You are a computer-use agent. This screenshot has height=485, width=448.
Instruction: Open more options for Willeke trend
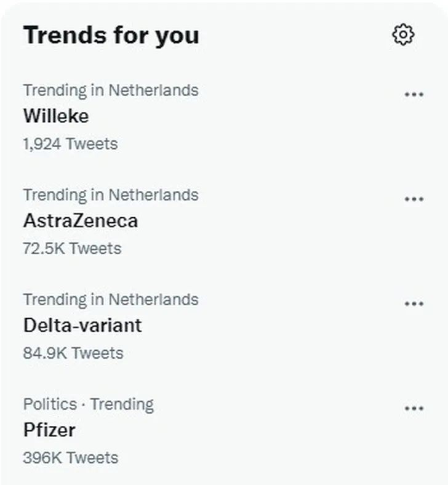pos(414,94)
